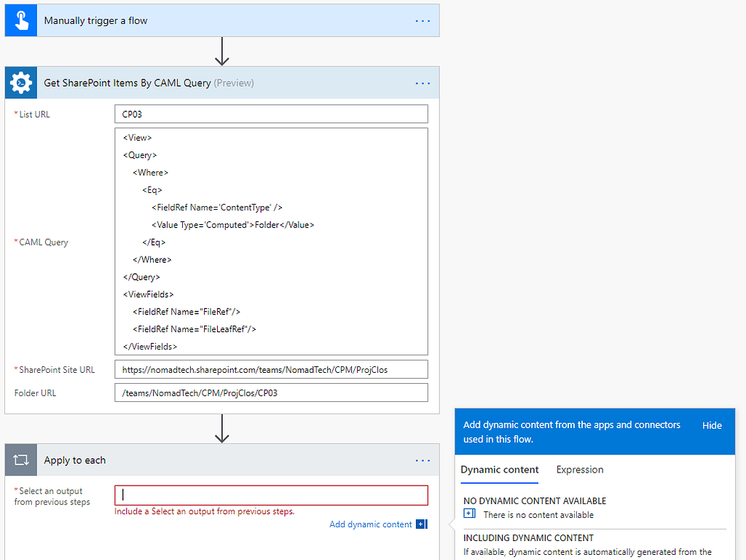Click the FieldRef Name="FileRef" line

click(186, 312)
